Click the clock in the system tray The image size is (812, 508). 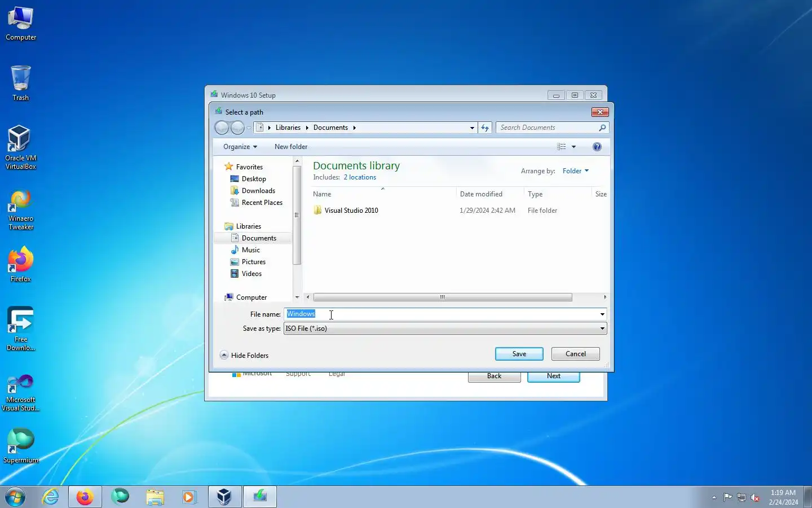(x=783, y=497)
